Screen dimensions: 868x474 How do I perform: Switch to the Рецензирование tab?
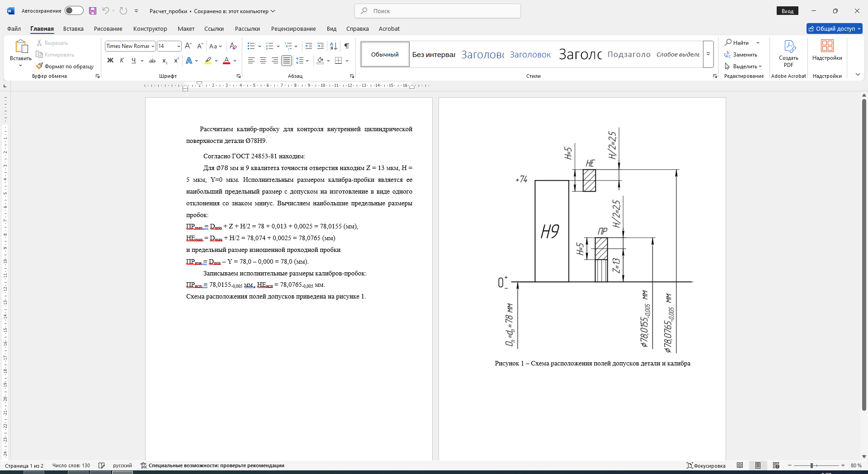coord(293,28)
